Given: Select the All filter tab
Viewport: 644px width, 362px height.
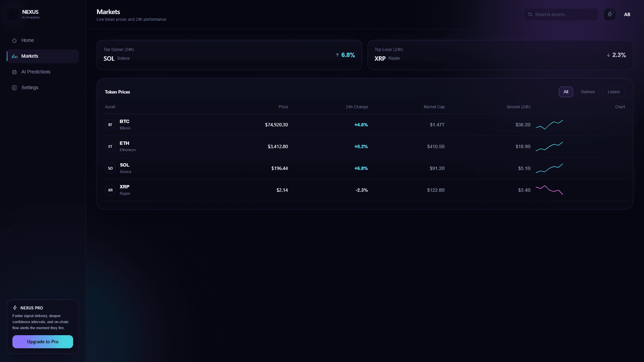Looking at the screenshot, I should click(566, 92).
